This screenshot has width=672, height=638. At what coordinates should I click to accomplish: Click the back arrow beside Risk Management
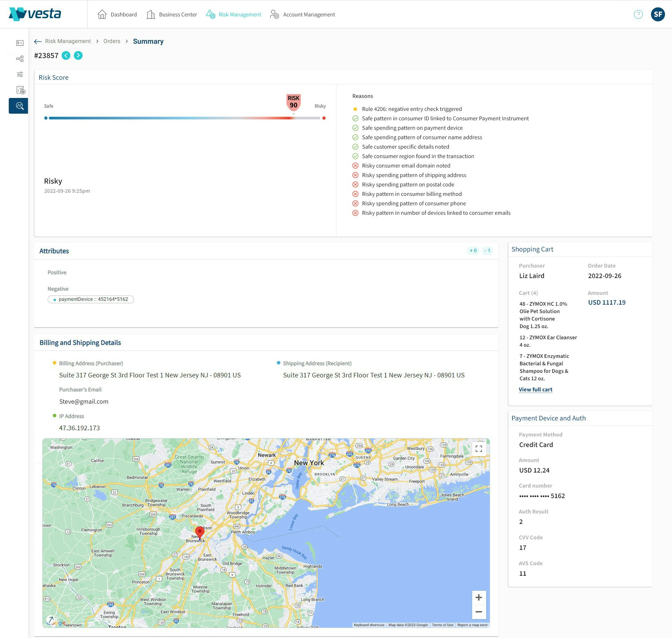[38, 42]
